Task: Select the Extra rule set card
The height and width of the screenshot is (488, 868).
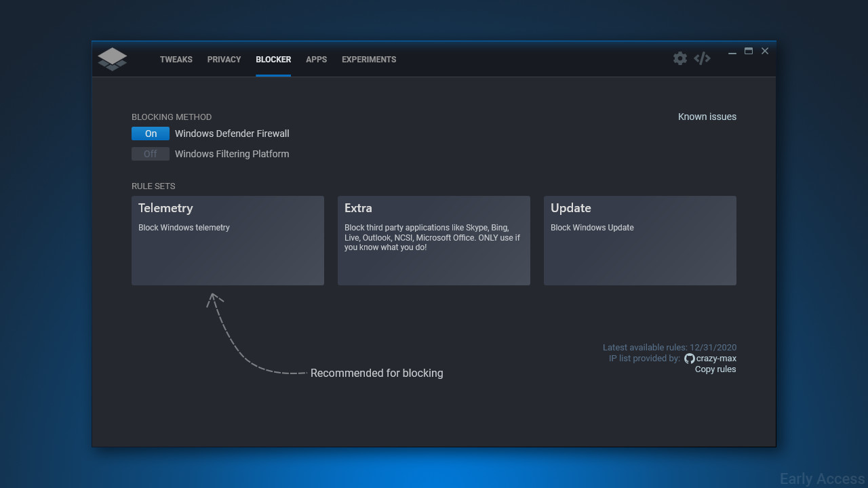Action: 434,241
